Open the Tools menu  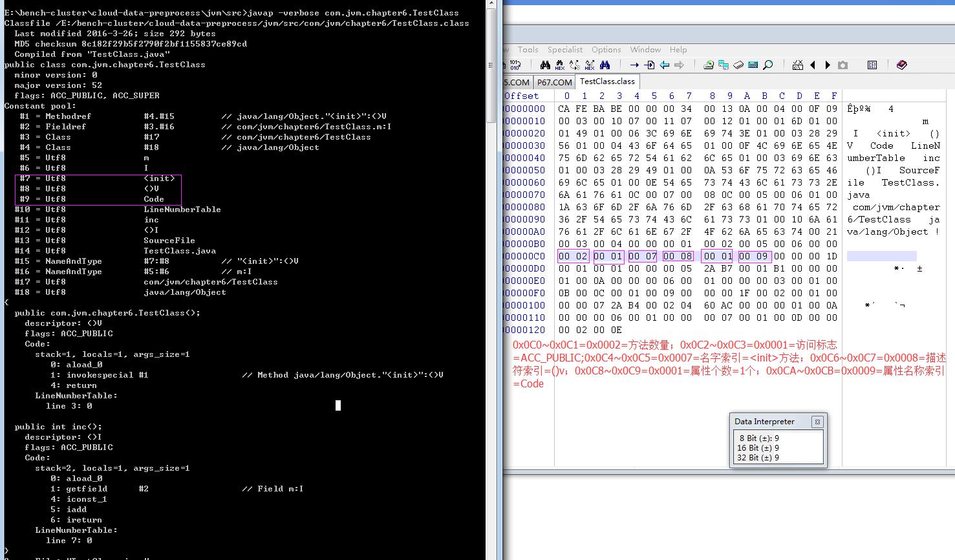point(528,50)
